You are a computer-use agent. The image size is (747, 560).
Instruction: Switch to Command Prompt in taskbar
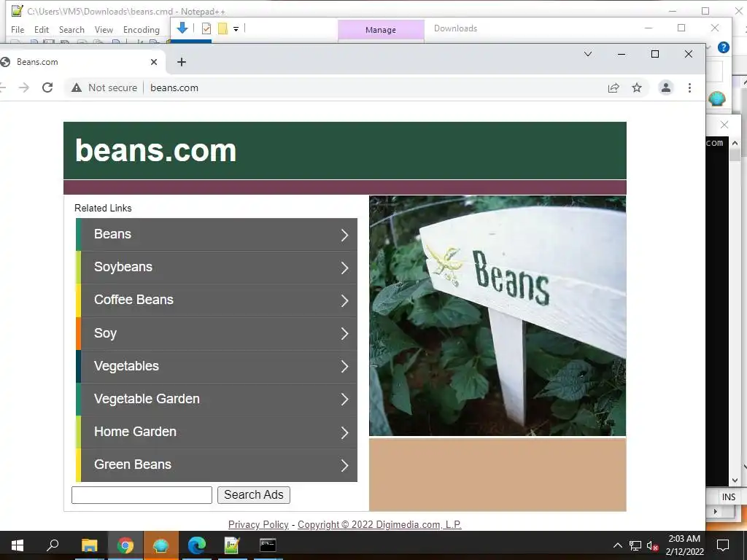[268, 545]
